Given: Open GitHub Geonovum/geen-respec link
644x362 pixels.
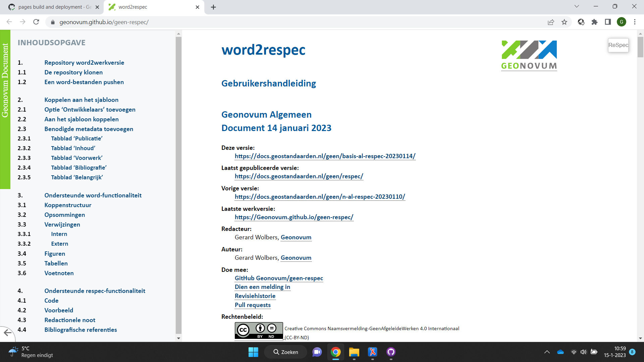Looking at the screenshot, I should 279,278.
